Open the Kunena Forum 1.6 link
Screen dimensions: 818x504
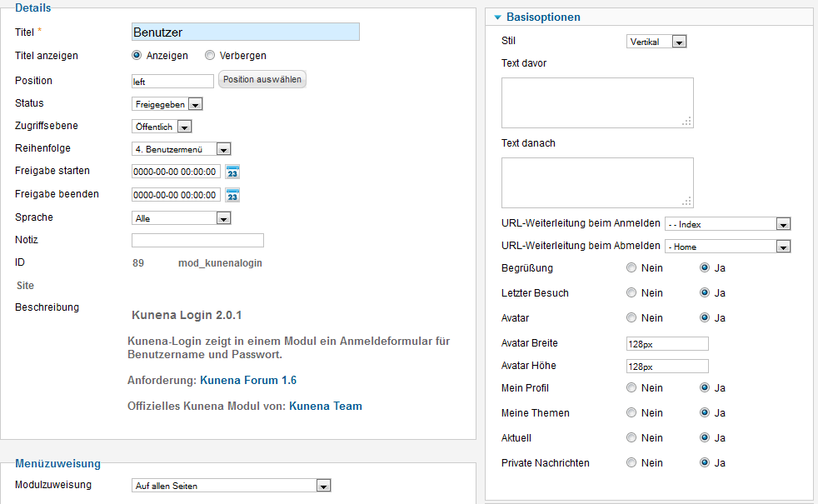tap(248, 381)
